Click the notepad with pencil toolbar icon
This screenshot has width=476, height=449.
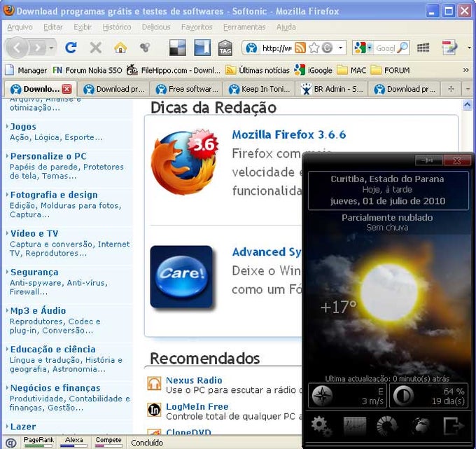pyautogui.click(x=449, y=48)
